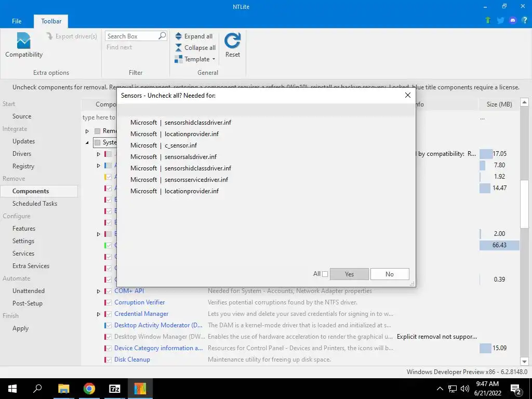
Task: Open the Unattended page
Action: 29,291
